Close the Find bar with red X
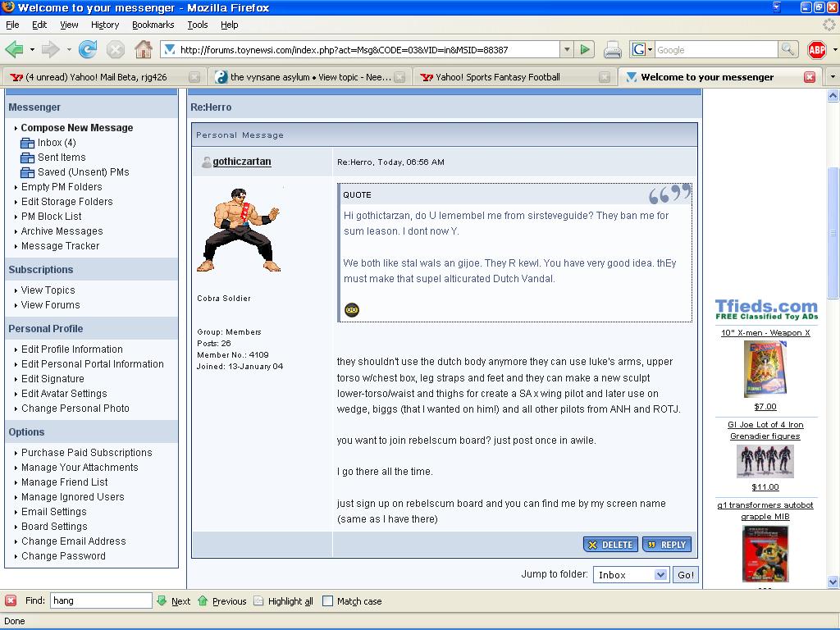This screenshot has width=840, height=630. coord(11,601)
